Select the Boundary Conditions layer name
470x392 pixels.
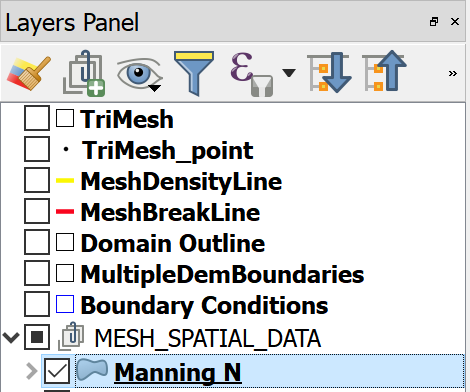(204, 306)
